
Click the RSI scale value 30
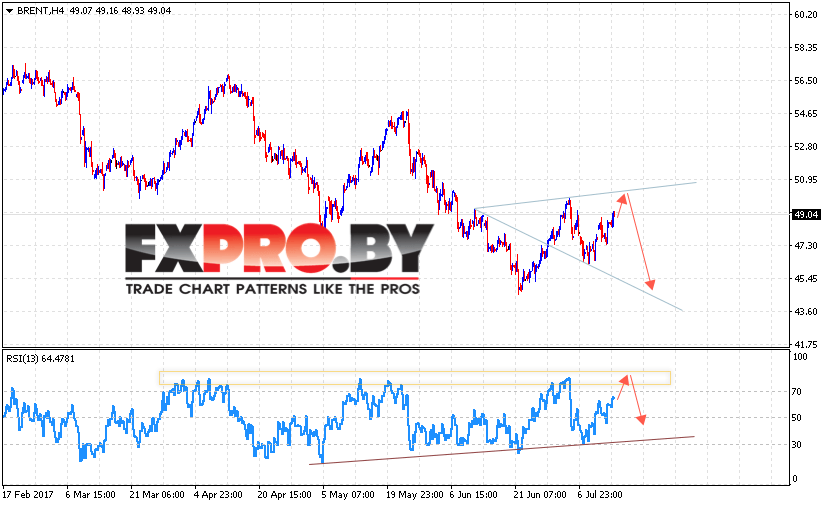797,445
